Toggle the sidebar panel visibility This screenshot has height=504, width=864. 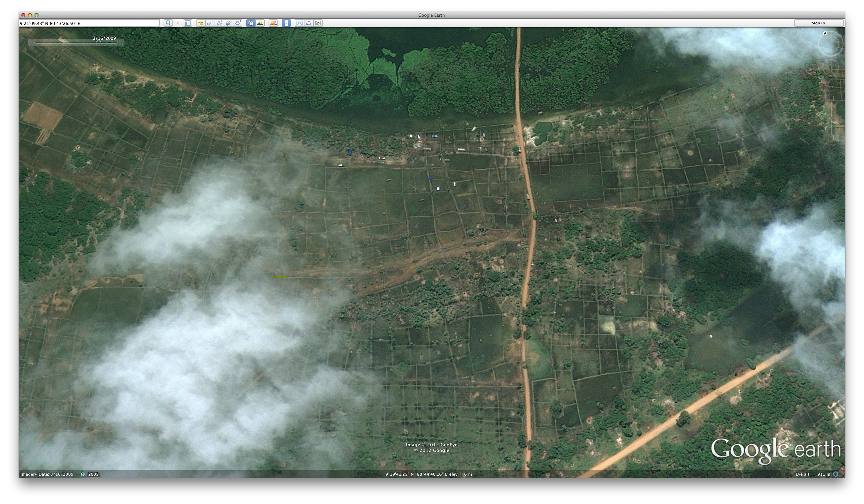(x=188, y=23)
